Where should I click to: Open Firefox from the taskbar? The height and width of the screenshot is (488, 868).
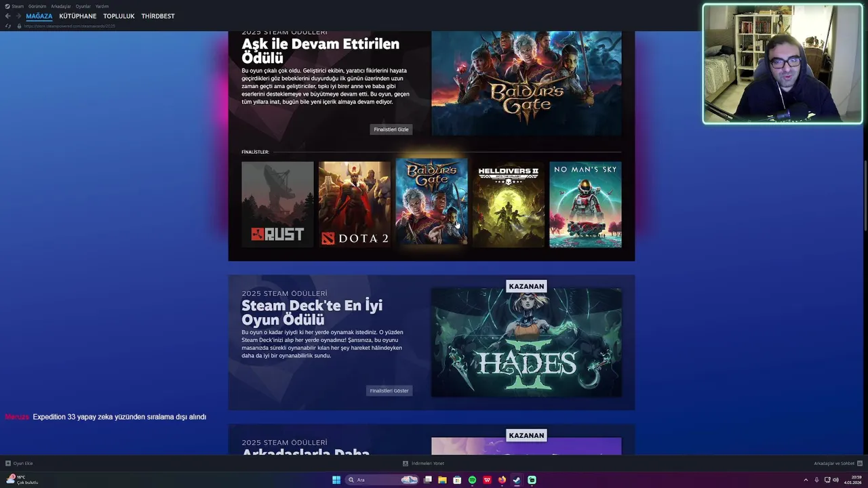click(x=502, y=480)
